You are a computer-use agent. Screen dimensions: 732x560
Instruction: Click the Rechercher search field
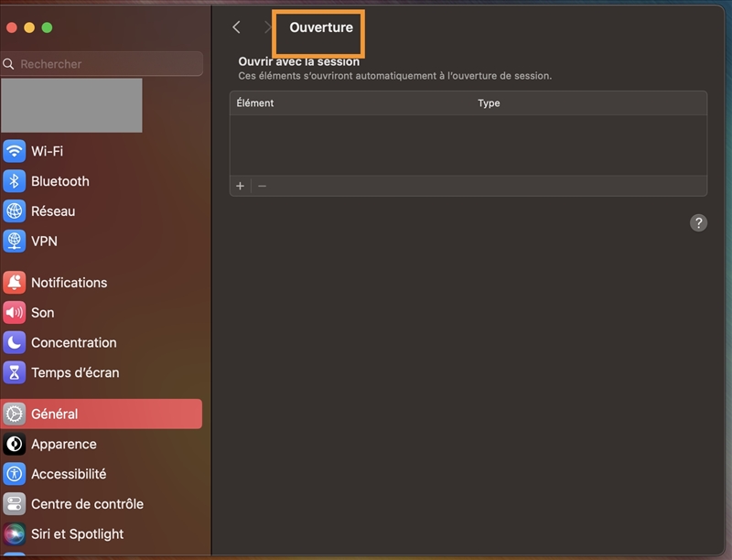click(107, 64)
